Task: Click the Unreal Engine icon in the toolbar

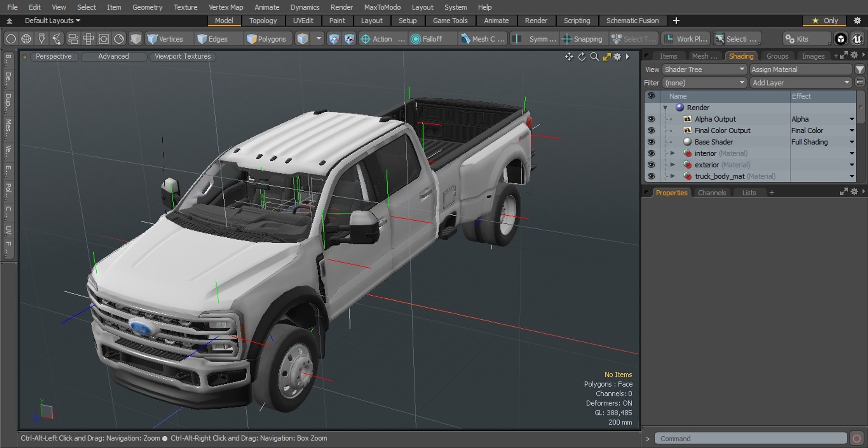Action: [x=857, y=39]
